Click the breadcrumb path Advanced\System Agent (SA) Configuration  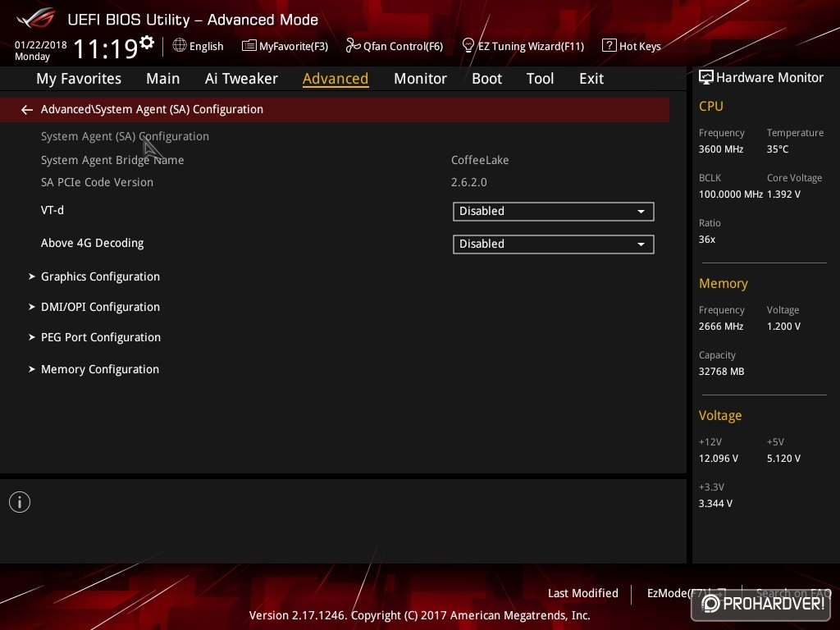click(152, 109)
